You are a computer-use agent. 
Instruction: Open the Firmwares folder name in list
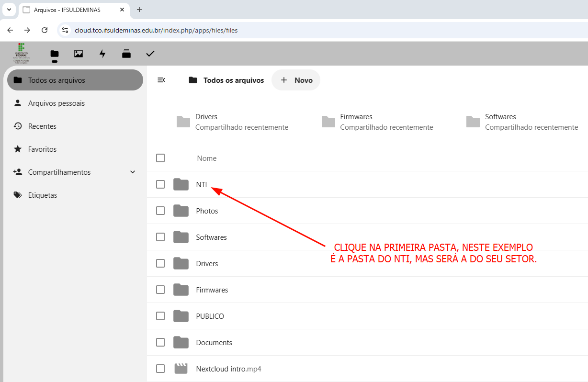coord(212,290)
